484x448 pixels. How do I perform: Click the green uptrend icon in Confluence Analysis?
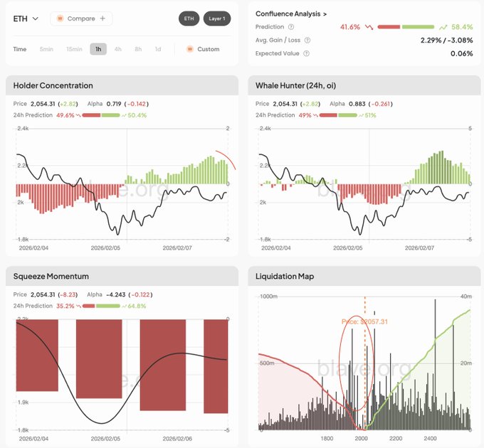tap(444, 27)
